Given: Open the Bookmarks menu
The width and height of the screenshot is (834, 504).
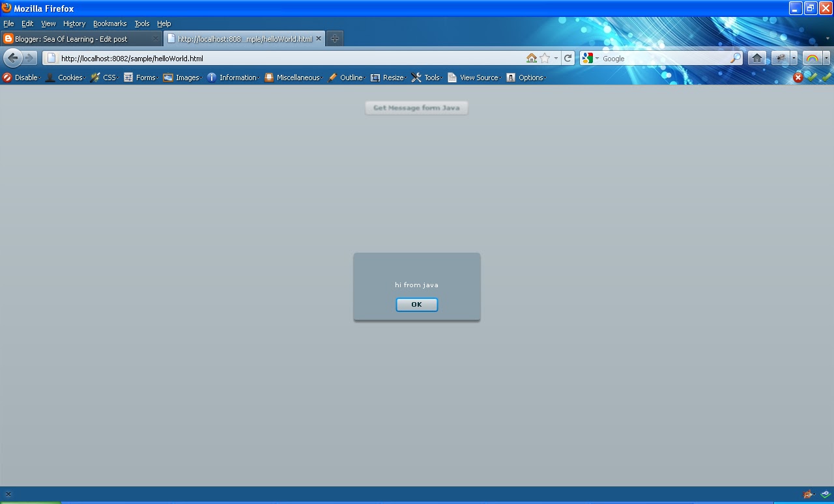Looking at the screenshot, I should tap(109, 23).
